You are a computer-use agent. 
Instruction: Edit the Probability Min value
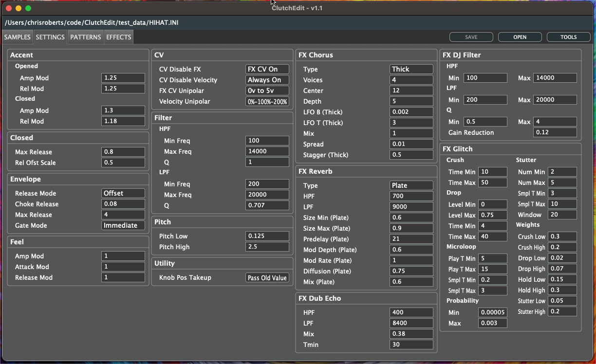point(493,312)
